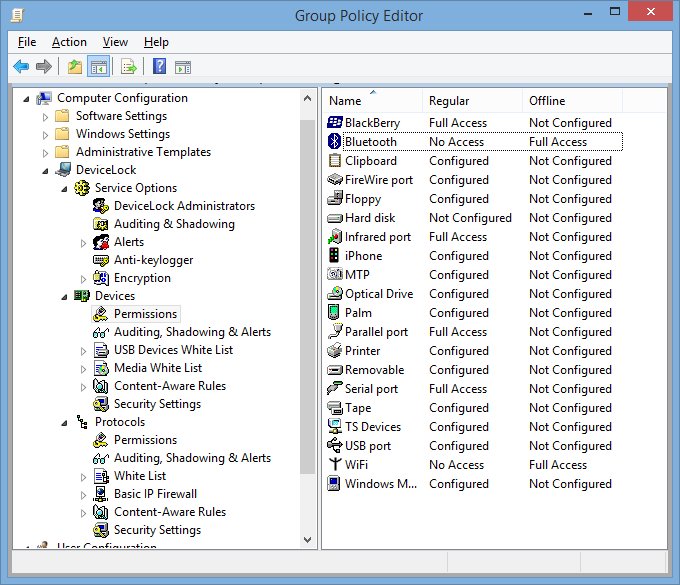Click the Hard disk icon
This screenshot has width=680, height=585.
334,218
